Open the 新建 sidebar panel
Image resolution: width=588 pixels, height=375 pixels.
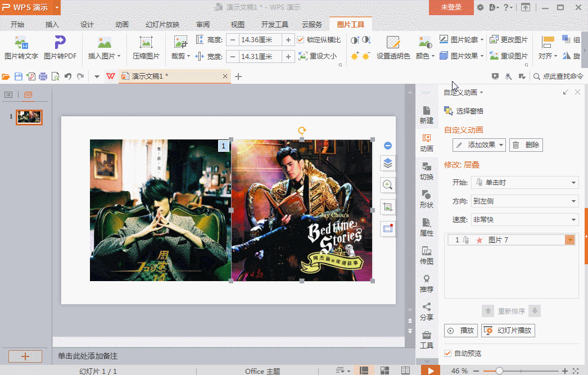pyautogui.click(x=426, y=115)
